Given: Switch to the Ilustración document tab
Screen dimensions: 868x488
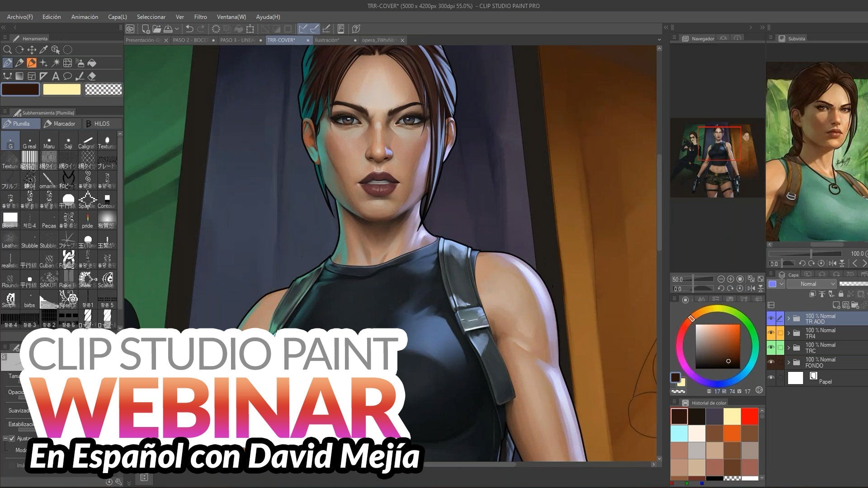Looking at the screenshot, I should coord(326,40).
